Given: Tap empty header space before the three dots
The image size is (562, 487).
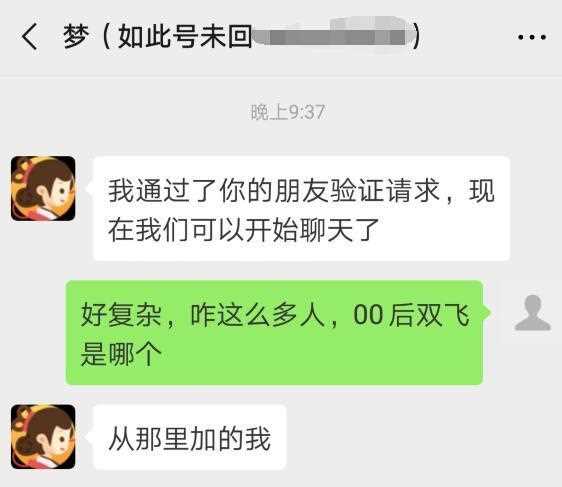Looking at the screenshot, I should 470,37.
